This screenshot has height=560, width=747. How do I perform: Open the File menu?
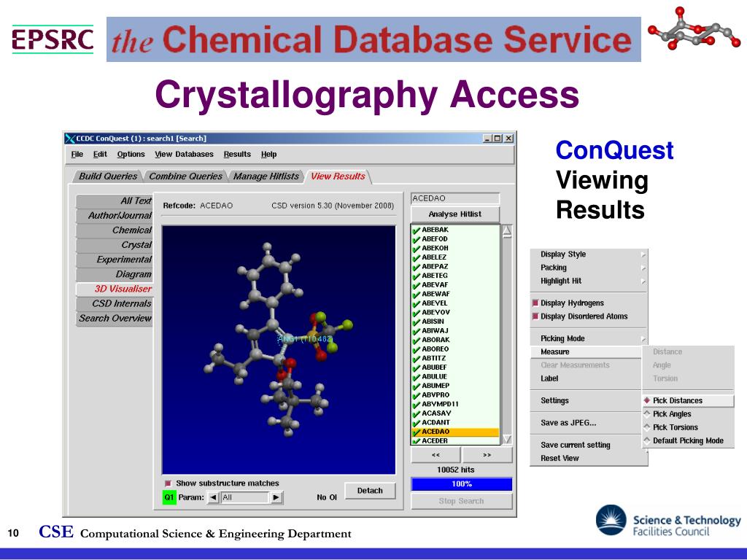(77, 155)
